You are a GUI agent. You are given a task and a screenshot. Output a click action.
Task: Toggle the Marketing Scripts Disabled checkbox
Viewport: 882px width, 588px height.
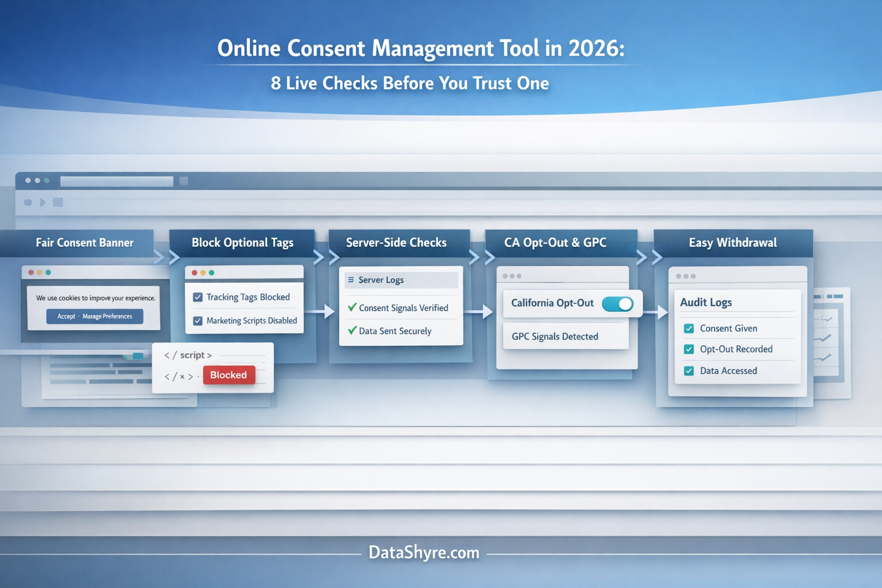[198, 321]
